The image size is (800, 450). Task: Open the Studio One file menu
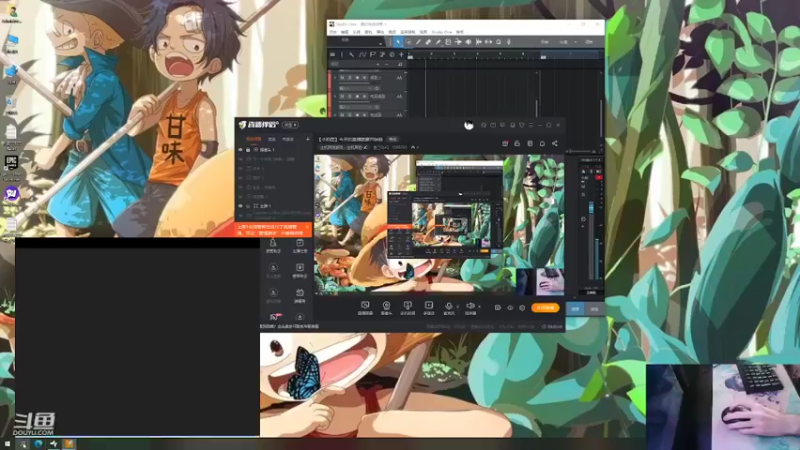coord(333,32)
